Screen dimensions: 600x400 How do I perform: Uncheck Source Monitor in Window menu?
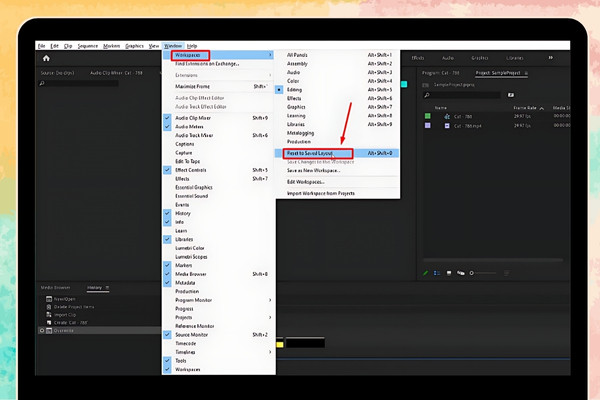pyautogui.click(x=167, y=335)
